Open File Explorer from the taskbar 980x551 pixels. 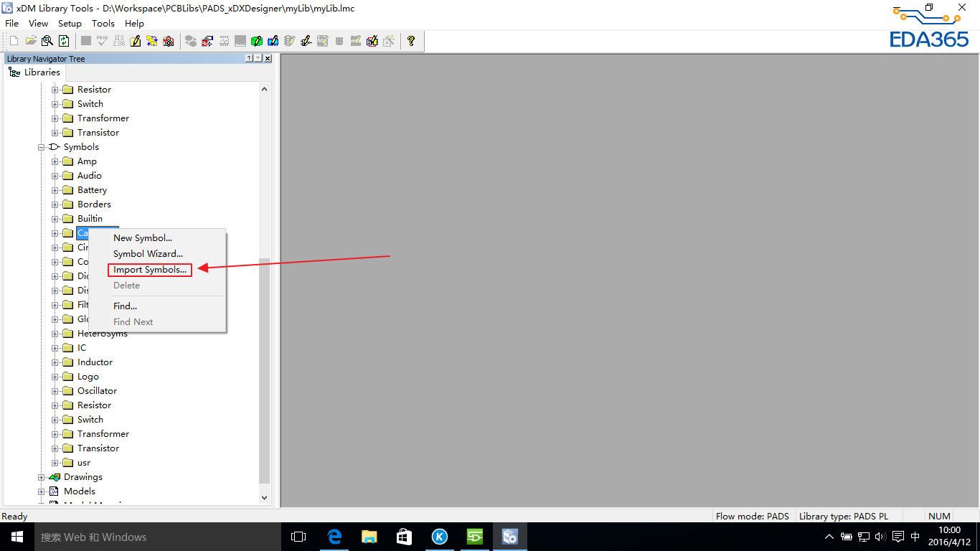click(x=369, y=537)
